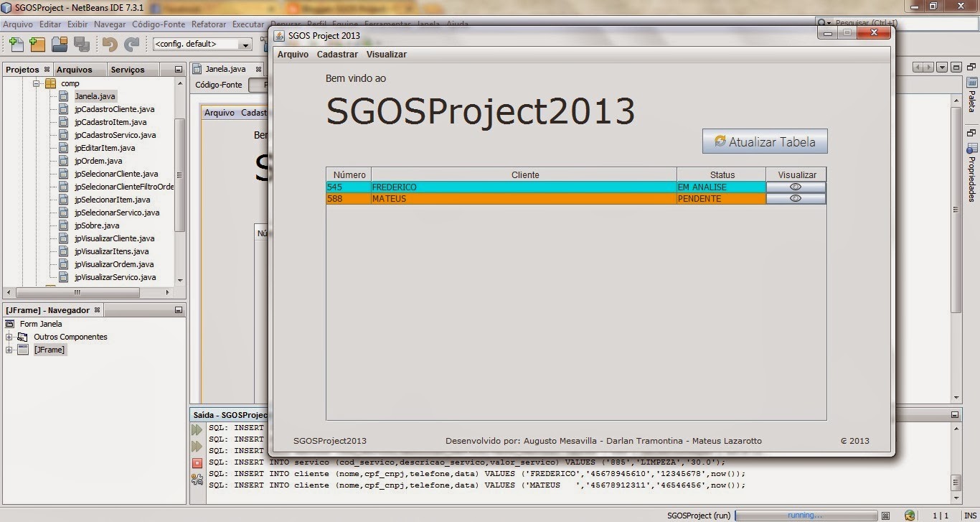Open the Cadastrar menu in SGOS Project 2013
Screen dimensions: 980x522
[337, 54]
